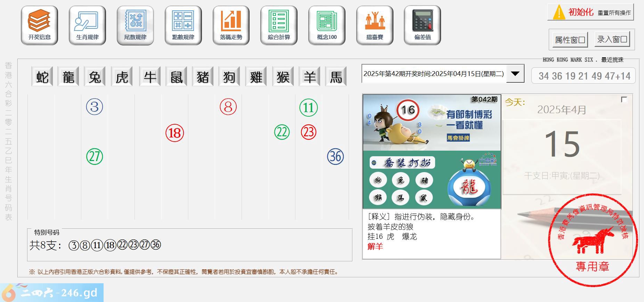Screen dimensions: 644x302
Task: Toggle the 录入窗 checkbox button
Action: (612, 40)
